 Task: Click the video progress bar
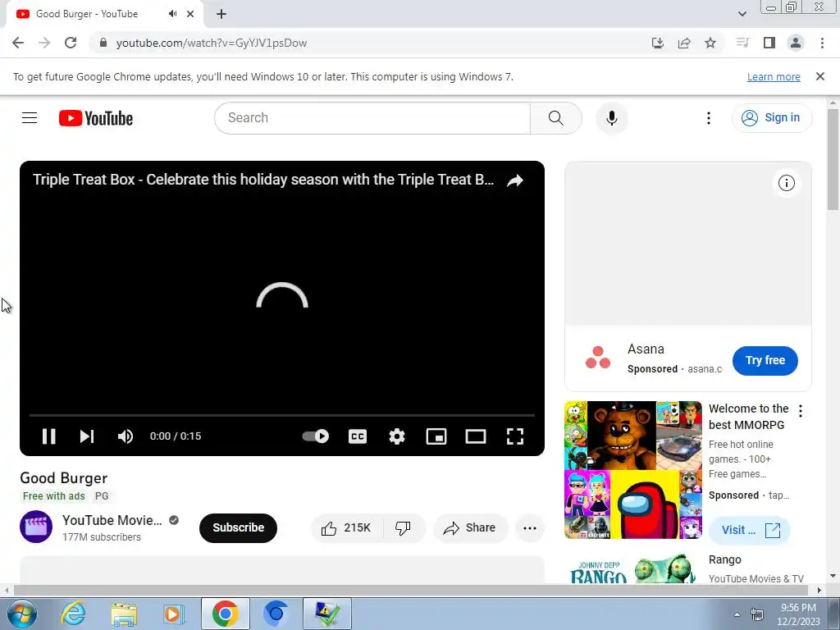(x=282, y=415)
